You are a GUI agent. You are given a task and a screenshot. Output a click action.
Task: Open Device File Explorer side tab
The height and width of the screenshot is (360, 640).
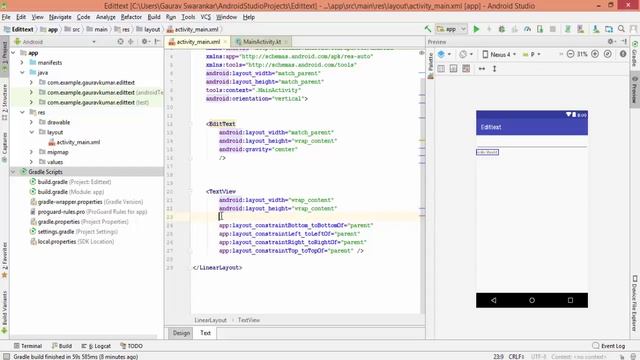(635, 303)
